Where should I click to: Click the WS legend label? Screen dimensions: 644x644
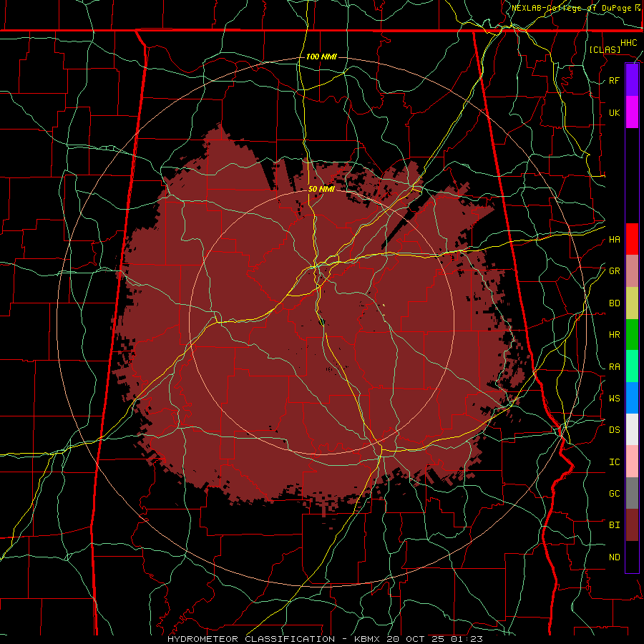[x=615, y=399]
